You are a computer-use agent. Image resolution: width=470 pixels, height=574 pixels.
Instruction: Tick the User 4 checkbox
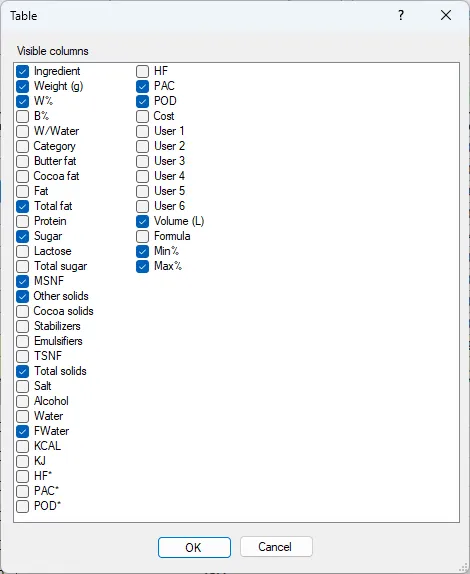(x=142, y=176)
